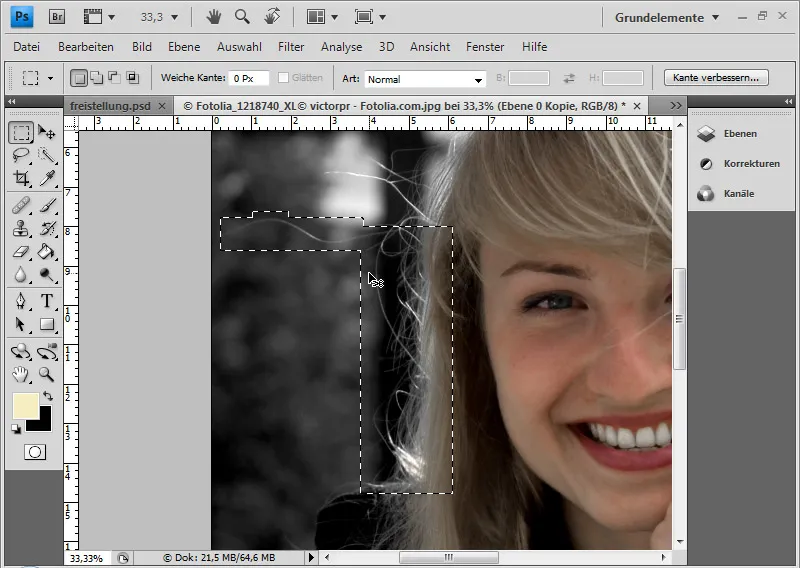Collapse the toolbox to single column
The image size is (800, 568).
12,102
